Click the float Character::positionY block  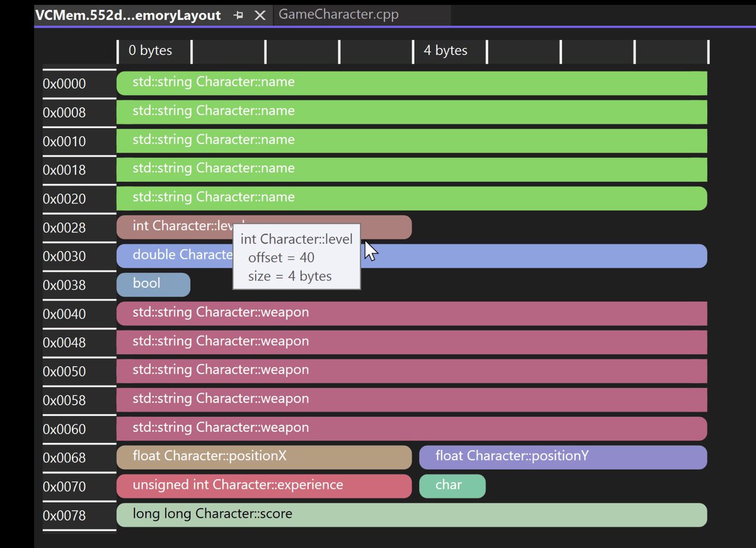click(563, 457)
